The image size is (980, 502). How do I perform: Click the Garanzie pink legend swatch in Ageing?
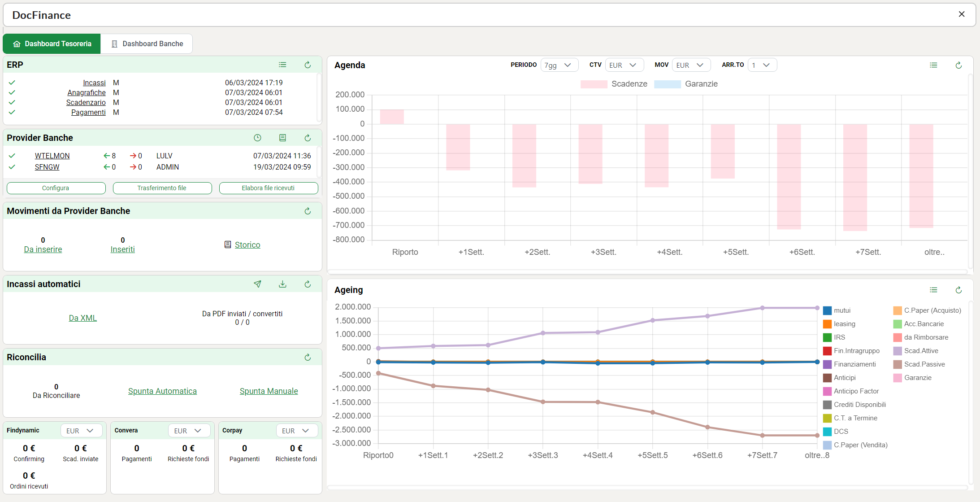tap(898, 378)
